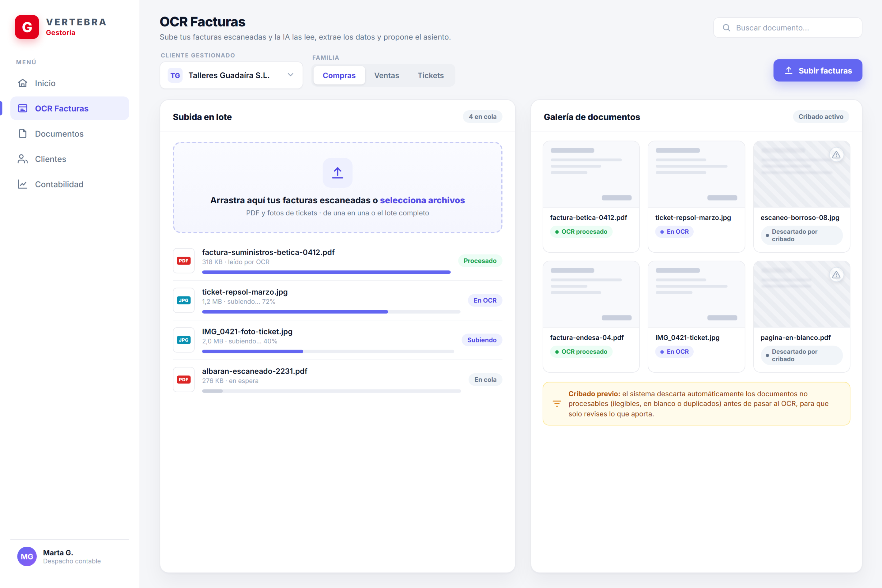The height and width of the screenshot is (588, 882).
Task: Click the drag-and-drop upload zone text
Action: (337, 200)
